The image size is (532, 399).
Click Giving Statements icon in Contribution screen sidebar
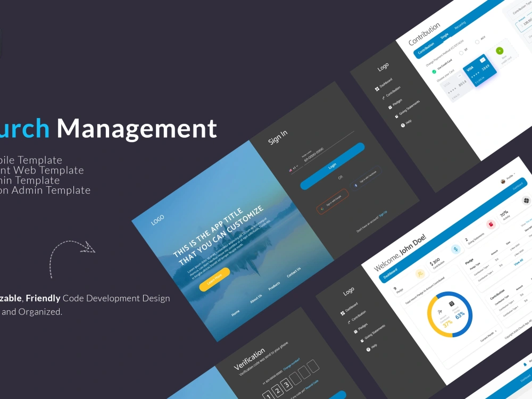396,117
